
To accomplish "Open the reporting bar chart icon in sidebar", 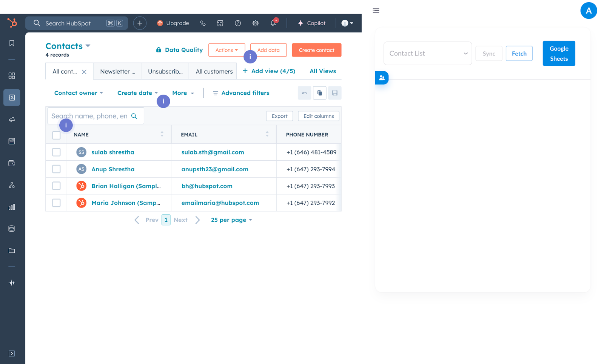I will click(x=12, y=207).
